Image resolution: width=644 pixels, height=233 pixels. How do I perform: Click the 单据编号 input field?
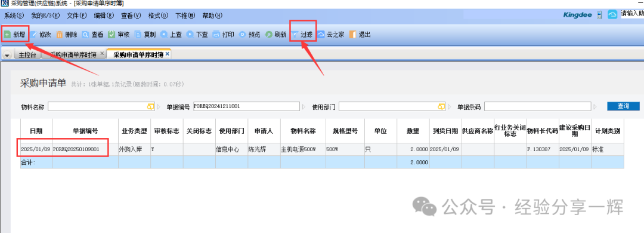[x=246, y=106]
